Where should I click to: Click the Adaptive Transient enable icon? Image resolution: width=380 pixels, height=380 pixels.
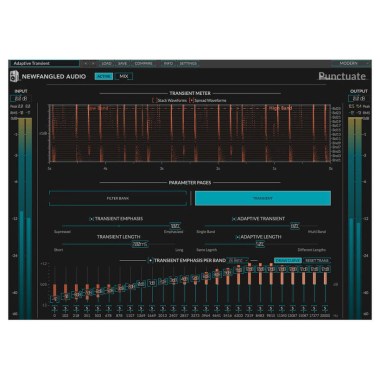click(234, 219)
